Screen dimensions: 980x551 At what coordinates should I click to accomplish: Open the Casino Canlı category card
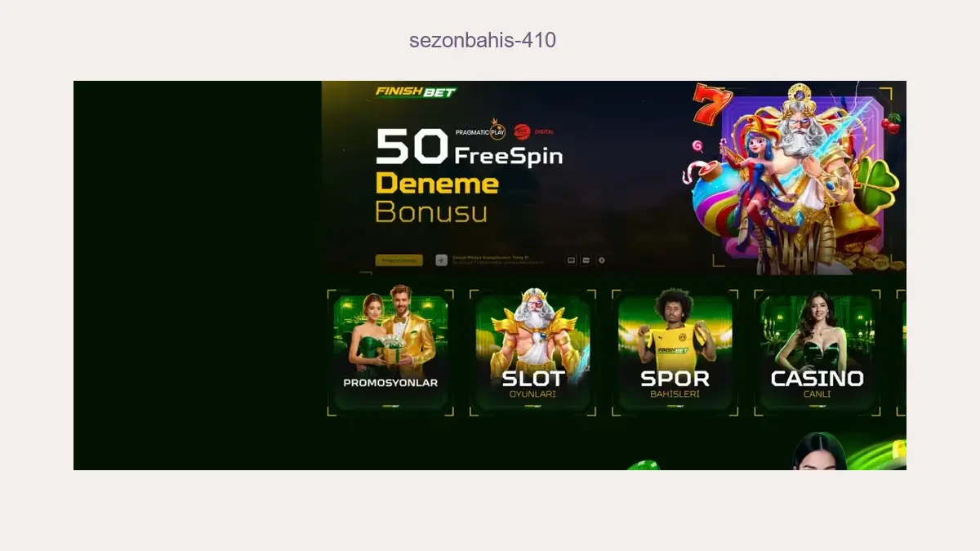(817, 353)
